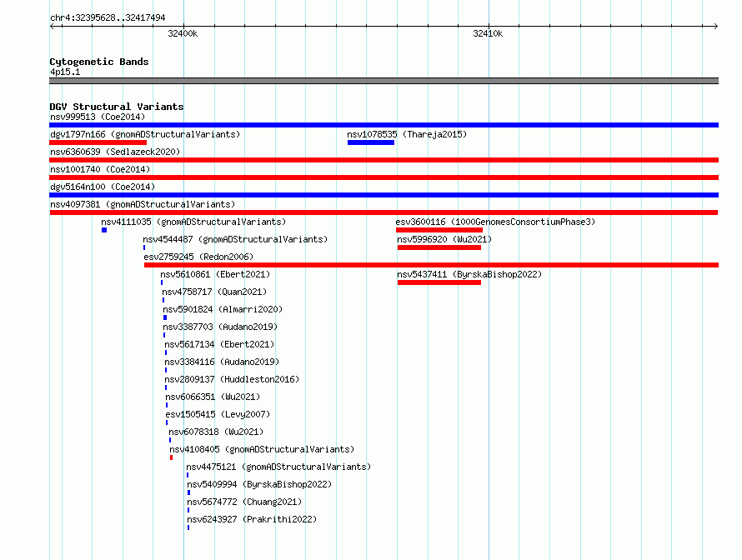Click the red bar of nsv1001740

[x=384, y=177]
